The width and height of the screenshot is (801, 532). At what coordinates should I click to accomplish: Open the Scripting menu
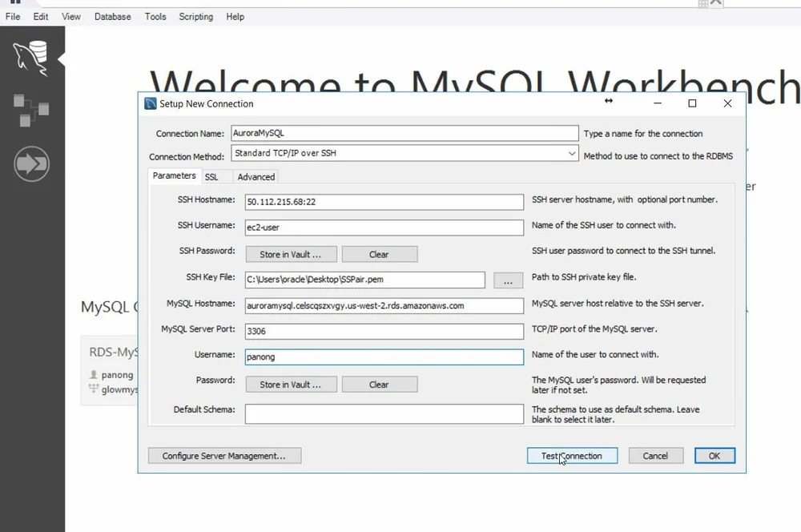tap(195, 17)
